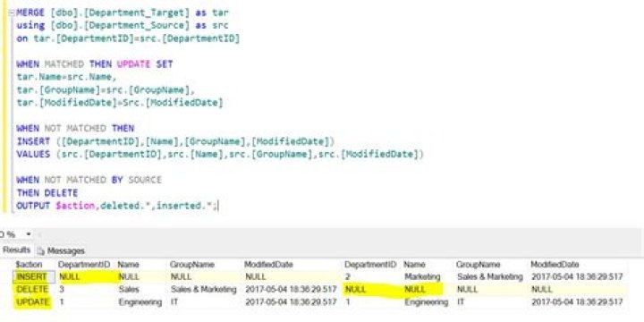Viewport: 644px width, 322px height.
Task: Click the WHEN NOT MATCHED BY SOURCE line
Action: (89, 180)
